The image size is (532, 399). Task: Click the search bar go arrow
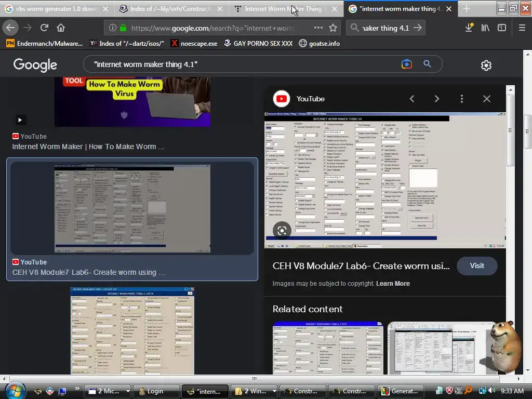(418, 28)
